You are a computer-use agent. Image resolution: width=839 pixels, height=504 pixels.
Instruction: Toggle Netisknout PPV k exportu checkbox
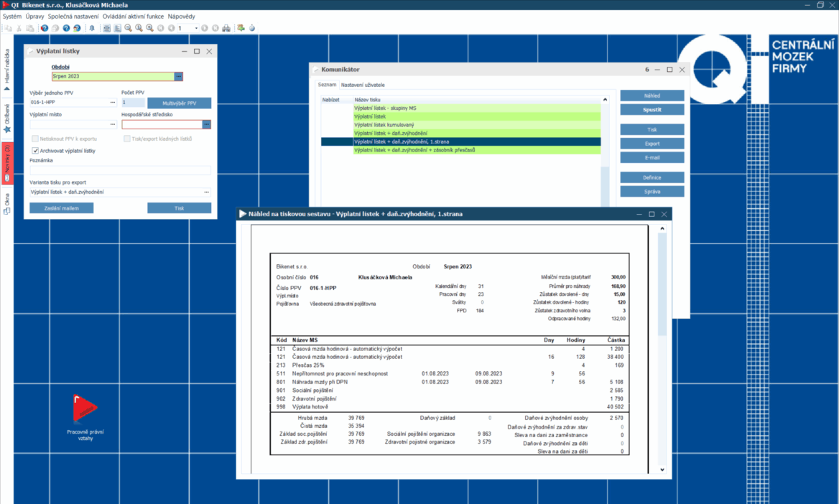pos(35,139)
